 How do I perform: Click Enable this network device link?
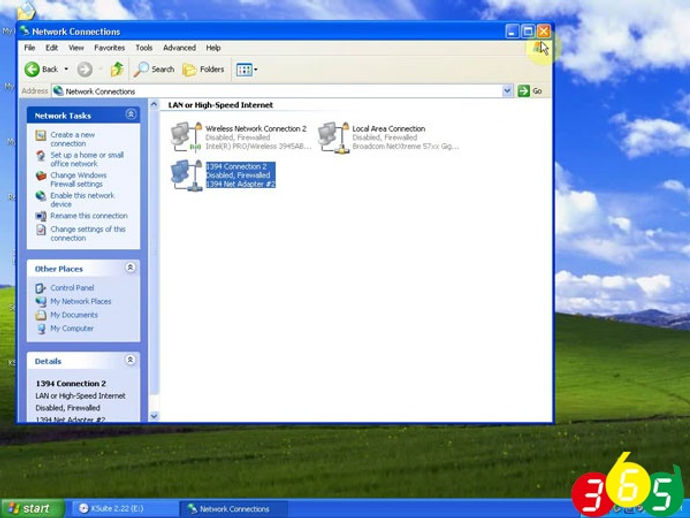(x=82, y=200)
